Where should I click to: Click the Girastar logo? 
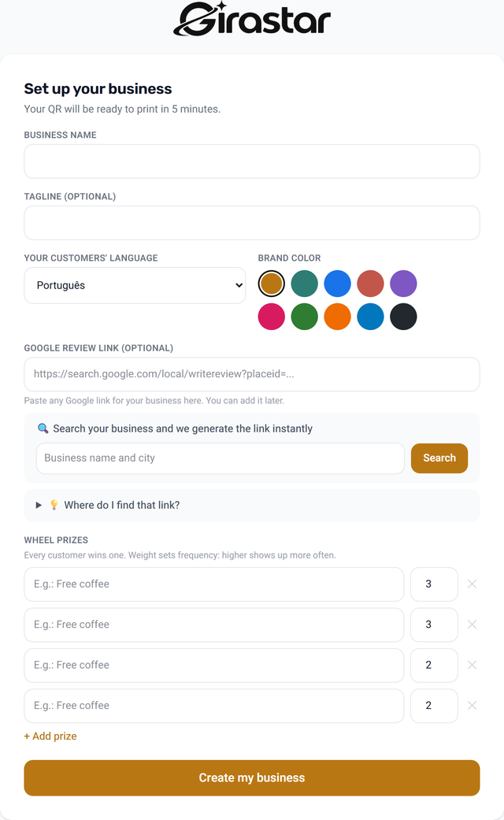point(252,20)
